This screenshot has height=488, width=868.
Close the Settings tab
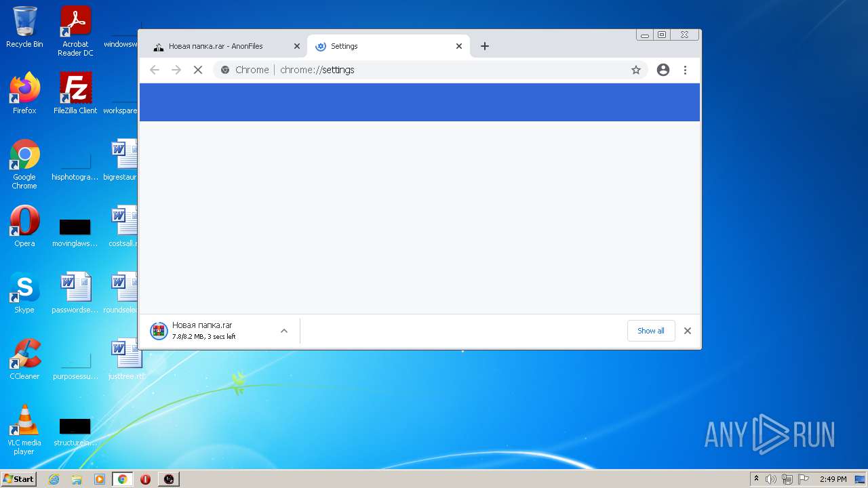(459, 46)
